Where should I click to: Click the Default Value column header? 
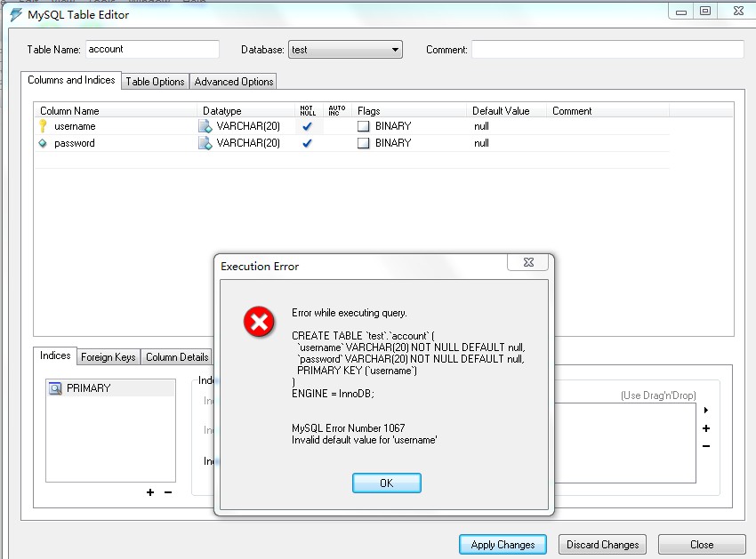(506, 111)
